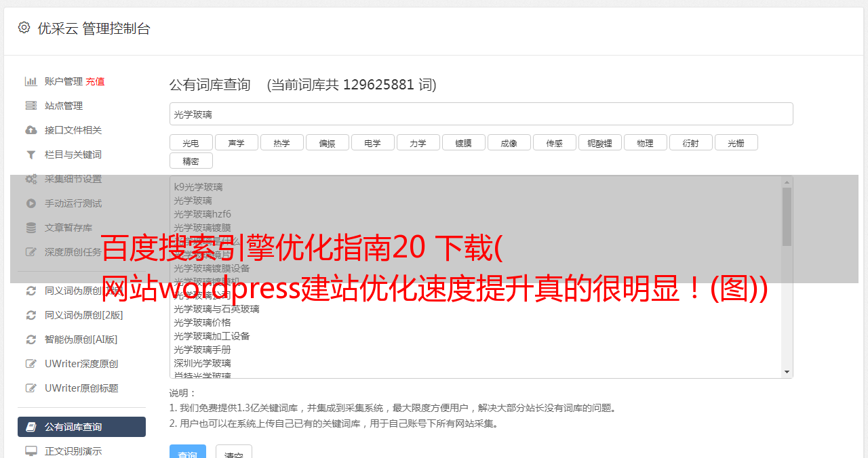Viewport: 868px width, 458px height.
Task: Click the results list scrollbar down arrow
Action: tap(787, 372)
